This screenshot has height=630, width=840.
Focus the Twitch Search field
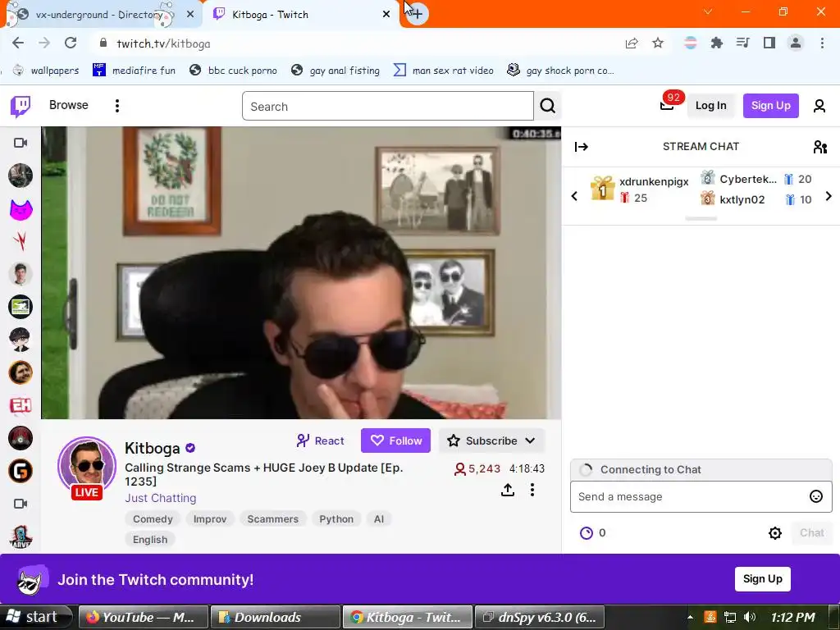pyautogui.click(x=388, y=106)
